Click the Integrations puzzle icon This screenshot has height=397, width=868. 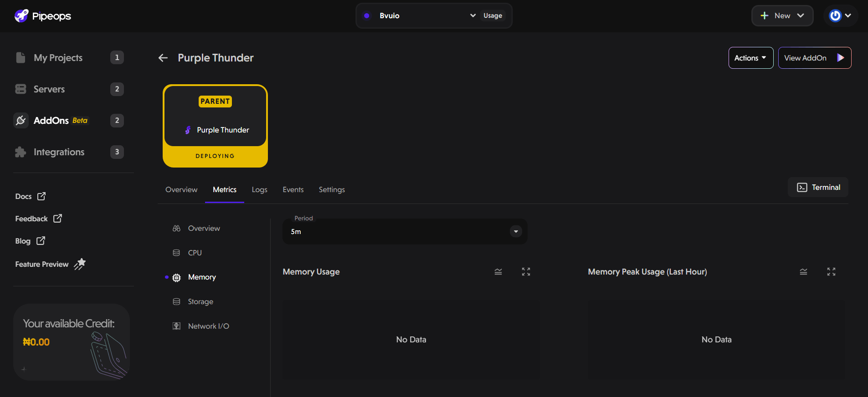21,152
